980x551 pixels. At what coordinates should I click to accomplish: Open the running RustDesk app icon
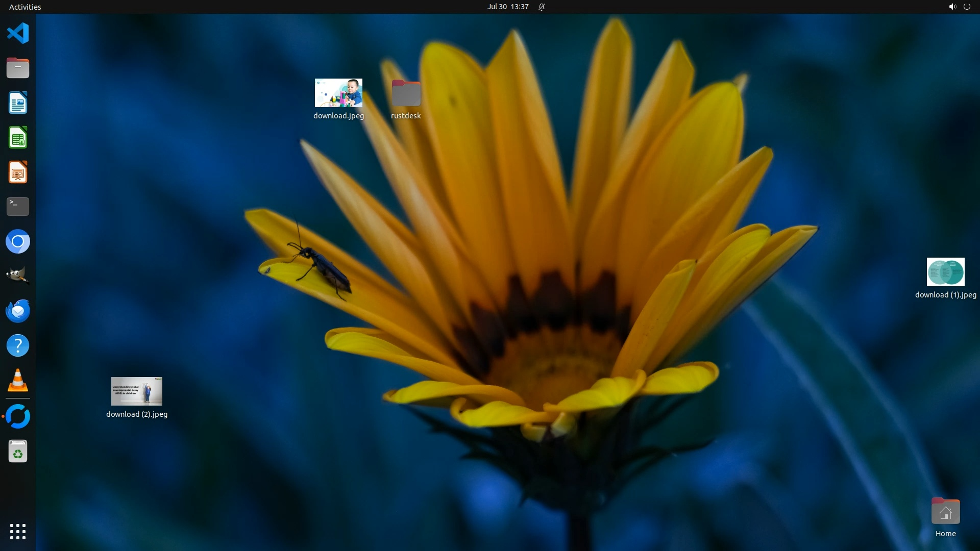(x=18, y=416)
